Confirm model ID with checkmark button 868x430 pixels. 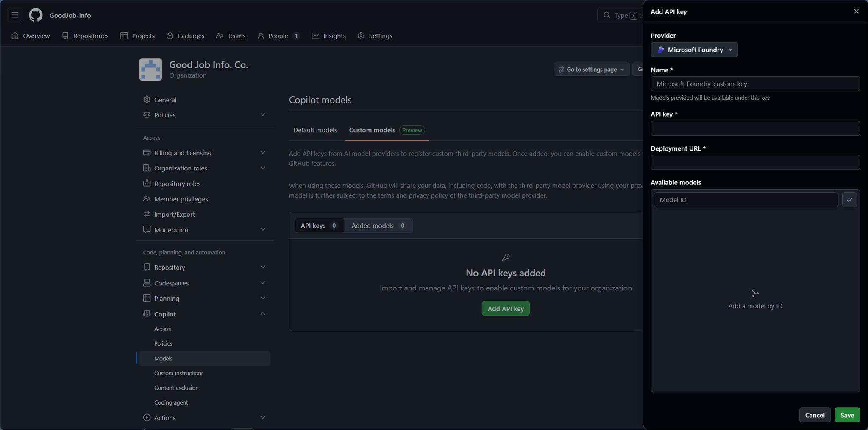coord(849,200)
